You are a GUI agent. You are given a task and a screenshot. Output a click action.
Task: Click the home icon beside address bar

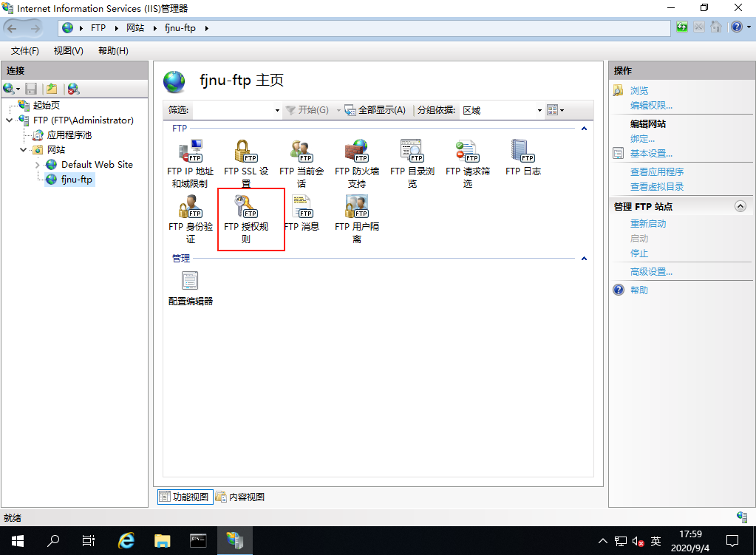pos(716,27)
